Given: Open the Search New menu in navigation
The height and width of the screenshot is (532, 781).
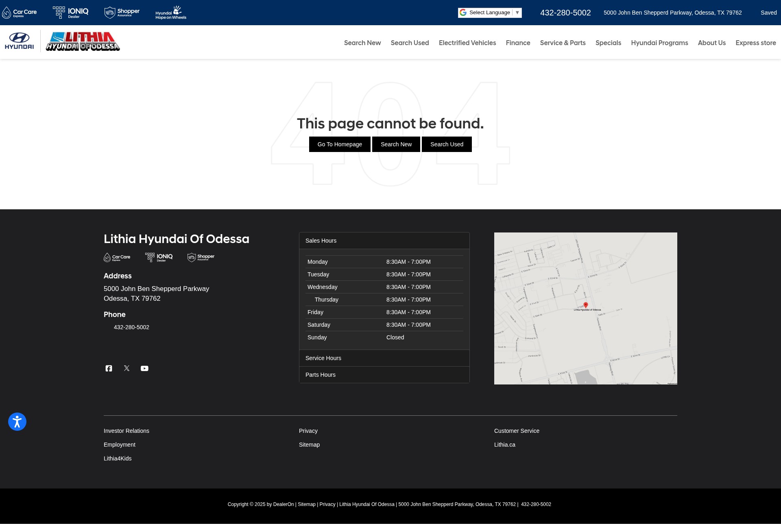Looking at the screenshot, I should pyautogui.click(x=362, y=43).
